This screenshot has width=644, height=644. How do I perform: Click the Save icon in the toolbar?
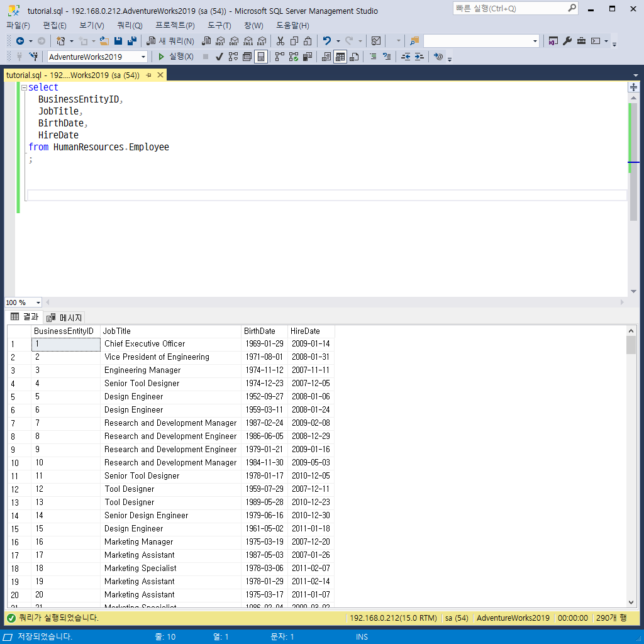tap(118, 41)
